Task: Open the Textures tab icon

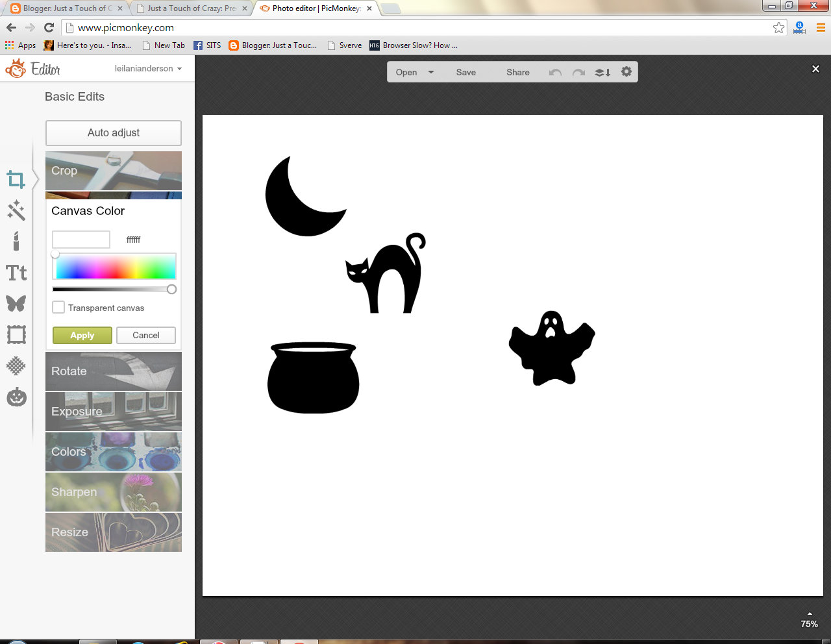Action: pos(16,365)
